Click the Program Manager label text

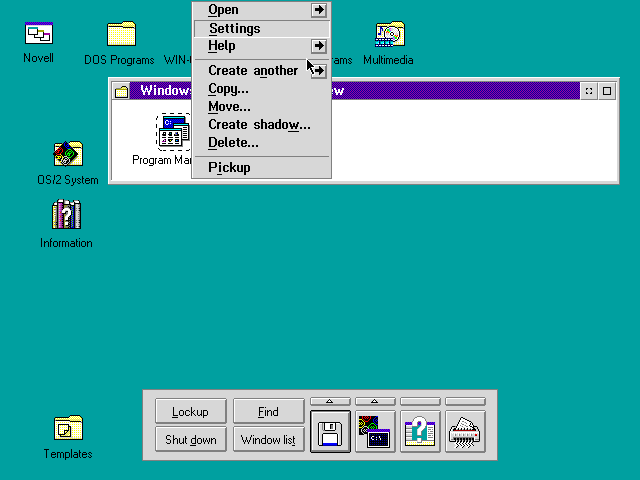tap(162, 160)
